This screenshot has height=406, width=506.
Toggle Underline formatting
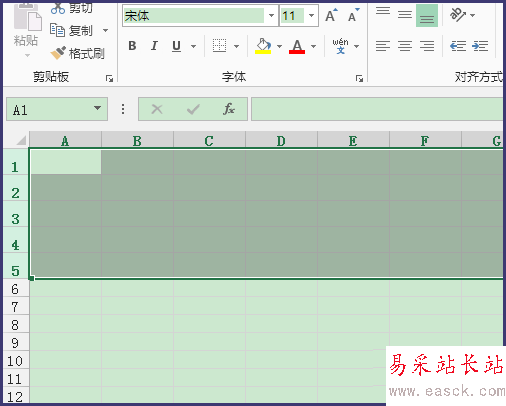[176, 46]
